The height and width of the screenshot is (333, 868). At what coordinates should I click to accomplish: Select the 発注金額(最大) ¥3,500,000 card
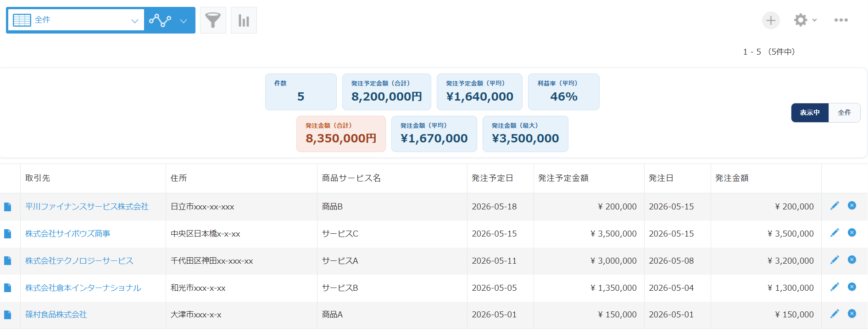point(525,134)
